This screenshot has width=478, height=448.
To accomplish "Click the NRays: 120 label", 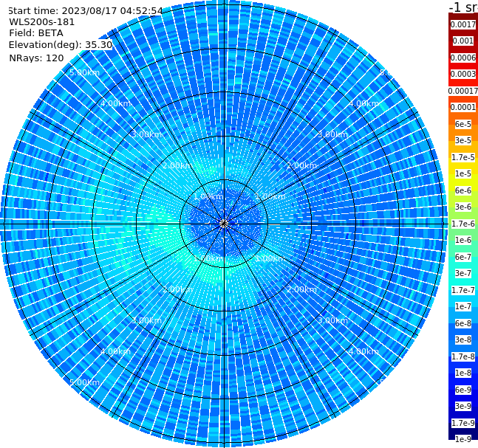I will point(36,58).
